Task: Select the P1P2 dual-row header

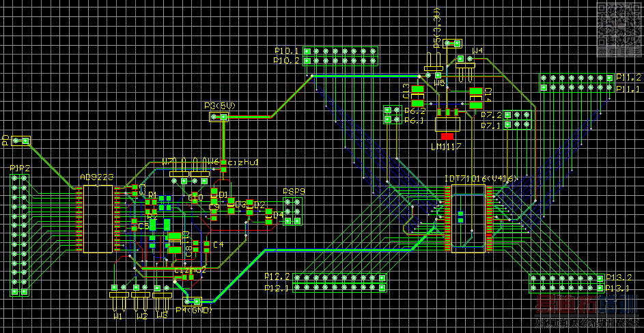Action: coord(19,235)
